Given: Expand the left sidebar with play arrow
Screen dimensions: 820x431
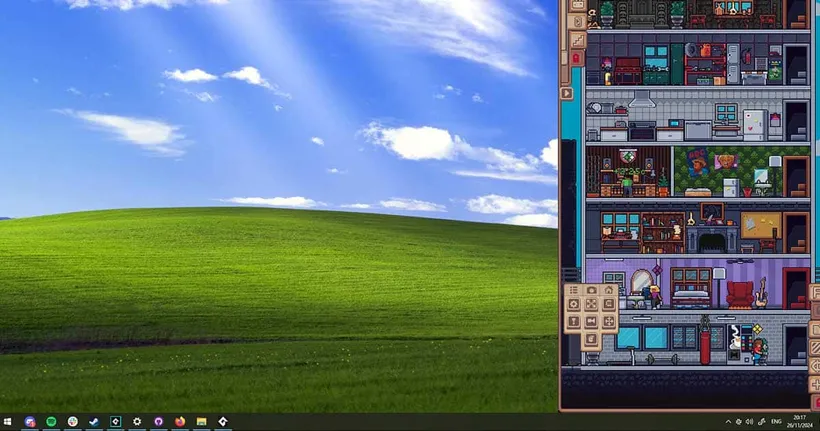Looking at the screenshot, I should [567, 93].
